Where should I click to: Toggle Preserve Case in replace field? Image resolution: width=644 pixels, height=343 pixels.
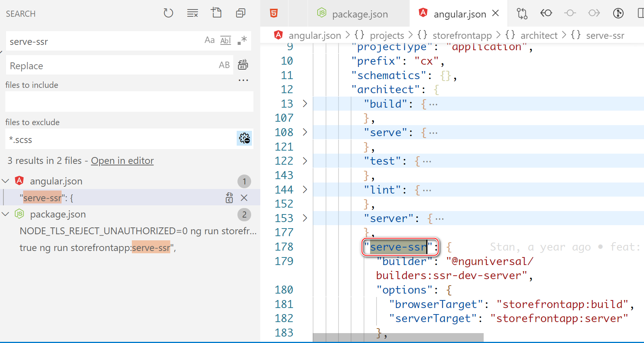(x=224, y=65)
